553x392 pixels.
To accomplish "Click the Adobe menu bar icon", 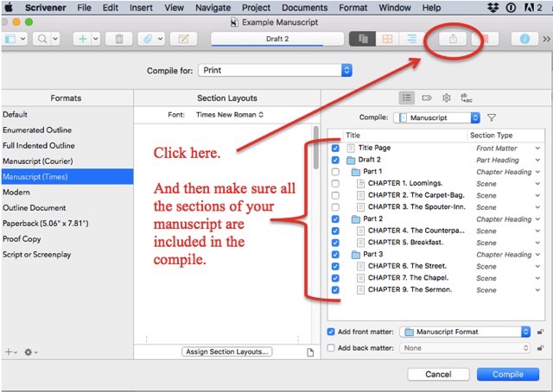I will coord(529,8).
